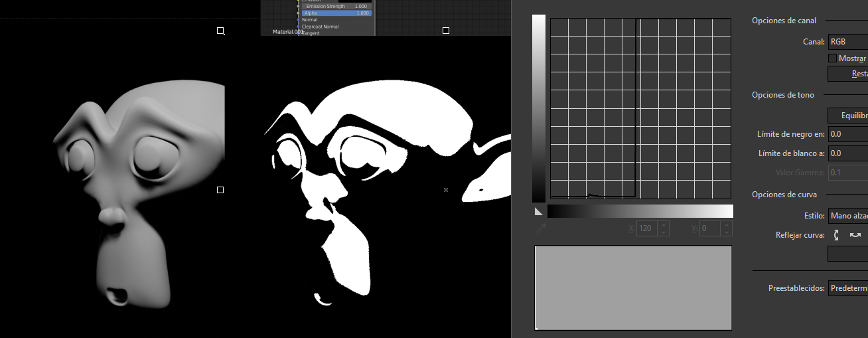Viewport: 868px width, 338px height.
Task: Click the right curve-reflect icon next to Reflejar curva
Action: 855,235
